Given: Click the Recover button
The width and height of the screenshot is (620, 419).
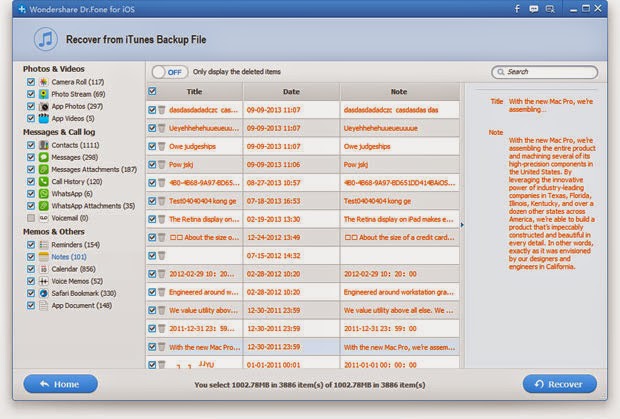Looking at the screenshot, I should pos(560,384).
